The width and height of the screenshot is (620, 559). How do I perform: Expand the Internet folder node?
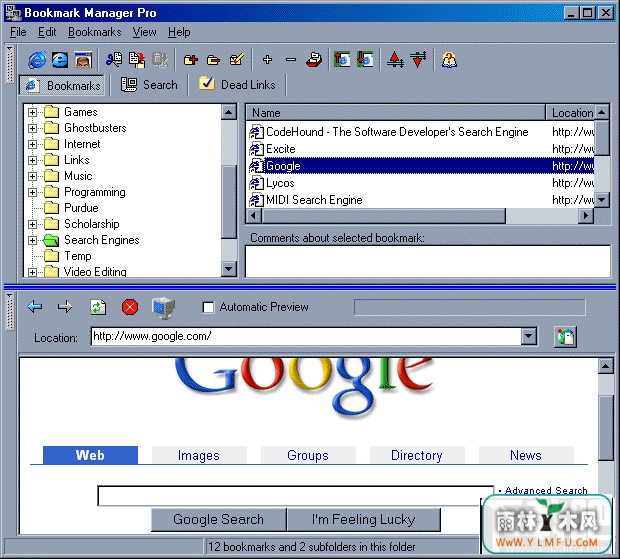point(32,144)
